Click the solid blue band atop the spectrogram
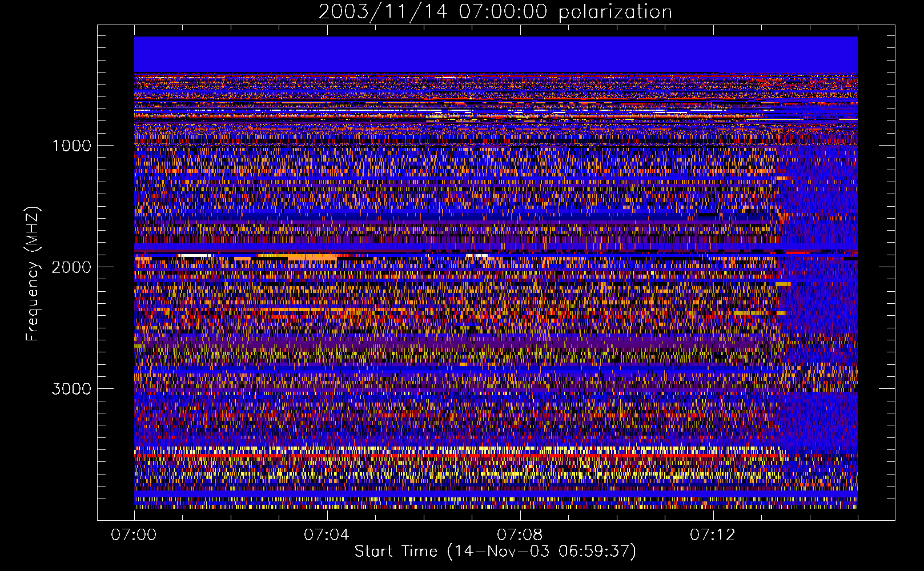Image resolution: width=924 pixels, height=571 pixels. tap(496, 54)
